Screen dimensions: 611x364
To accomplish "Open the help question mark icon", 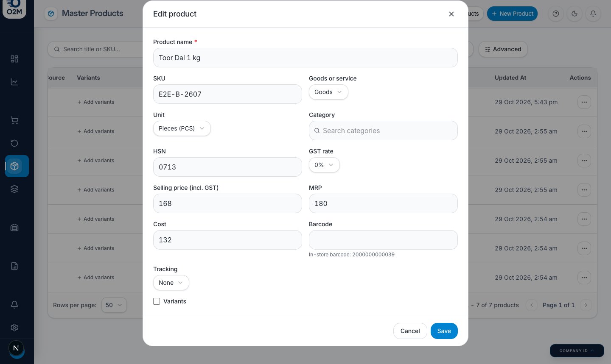I will (x=556, y=14).
